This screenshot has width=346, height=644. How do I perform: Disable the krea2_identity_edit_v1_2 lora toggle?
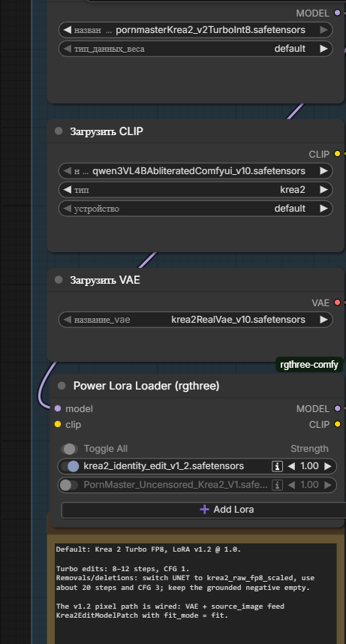point(70,466)
